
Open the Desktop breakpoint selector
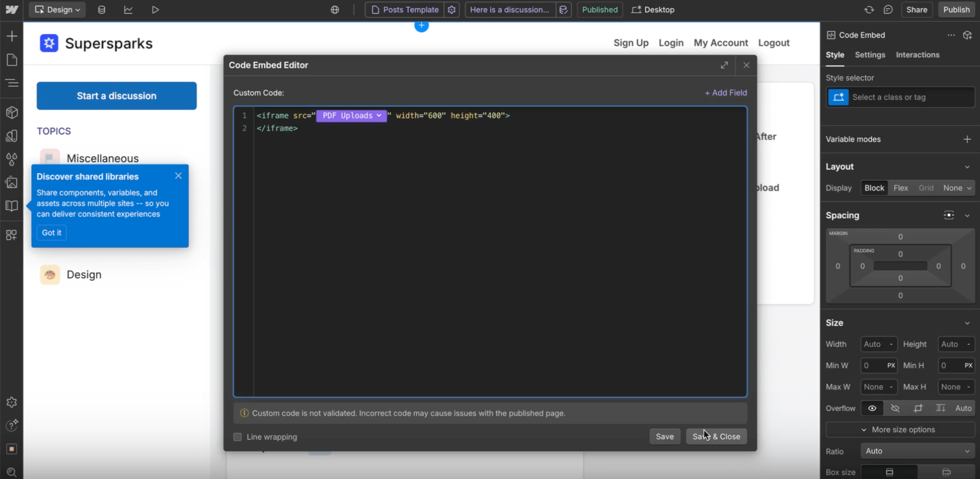click(x=653, y=10)
